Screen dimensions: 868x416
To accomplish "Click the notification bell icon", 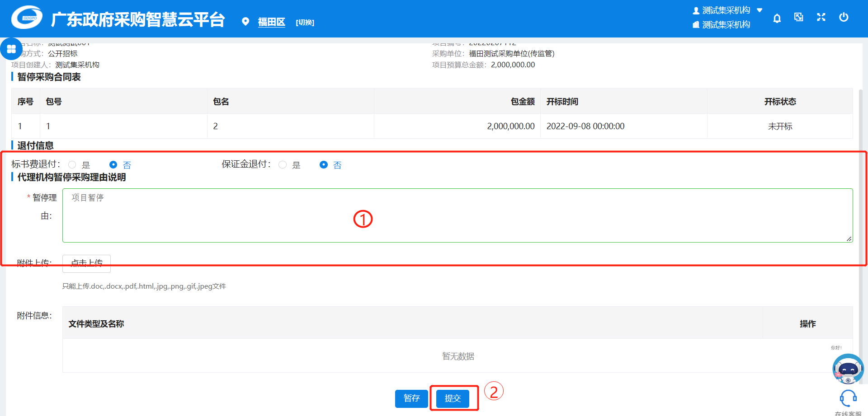I will 777,18.
